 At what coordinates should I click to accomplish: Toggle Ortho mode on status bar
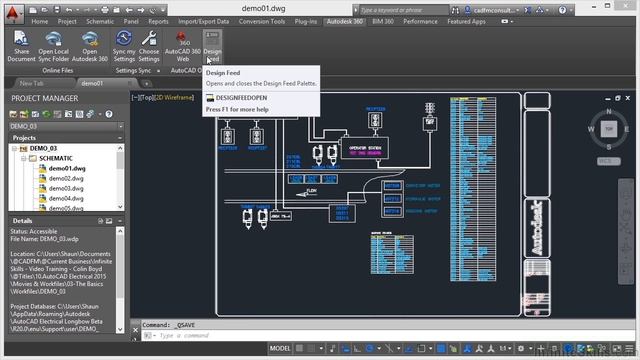click(x=357, y=349)
